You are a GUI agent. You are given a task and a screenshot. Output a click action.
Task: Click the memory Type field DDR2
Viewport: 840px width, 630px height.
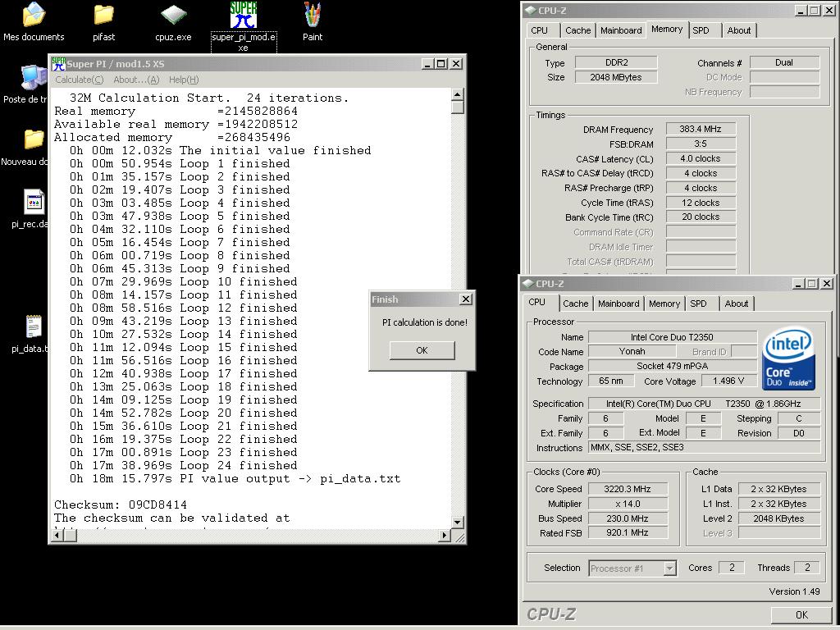point(616,62)
